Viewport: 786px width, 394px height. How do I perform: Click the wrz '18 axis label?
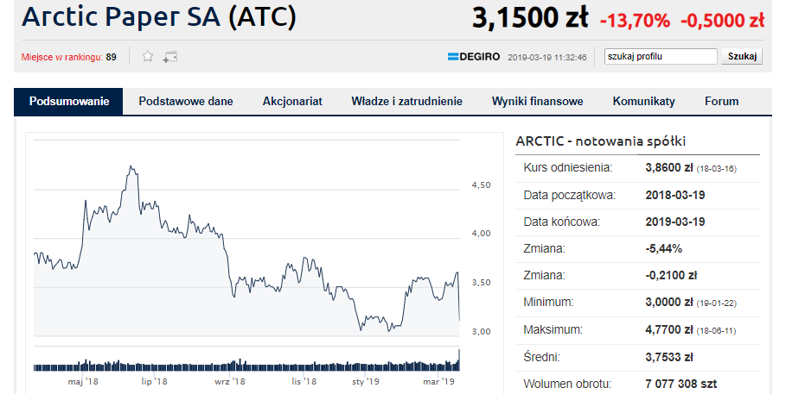tap(230, 382)
